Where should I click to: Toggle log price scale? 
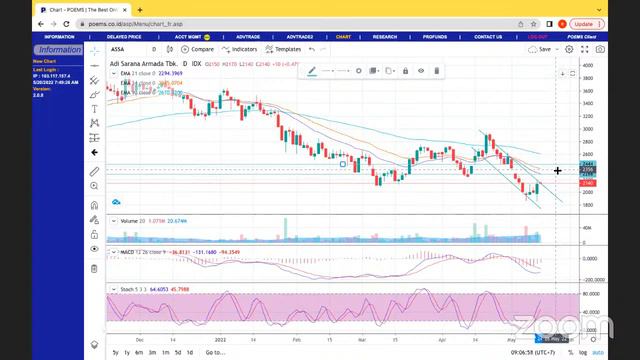[583, 352]
